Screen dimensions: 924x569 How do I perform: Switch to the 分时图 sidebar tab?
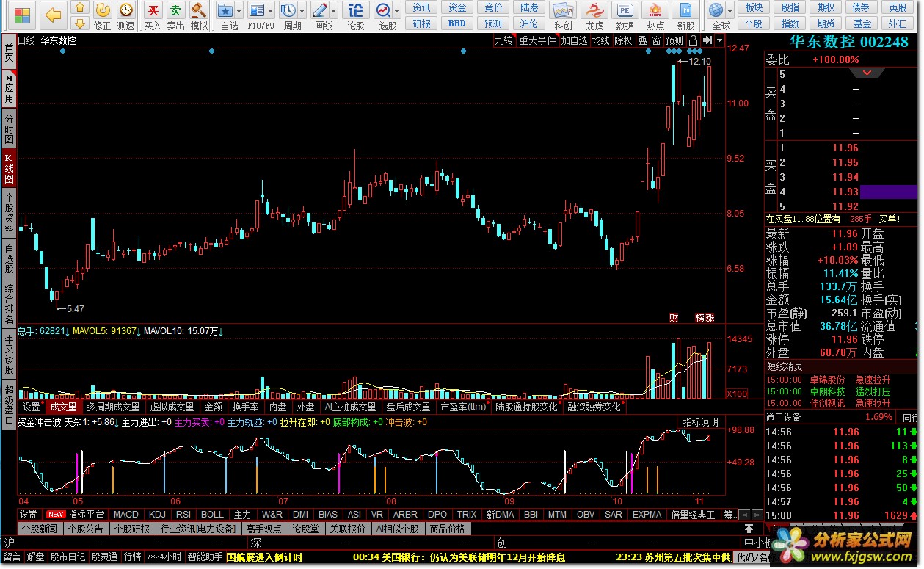[x=9, y=128]
